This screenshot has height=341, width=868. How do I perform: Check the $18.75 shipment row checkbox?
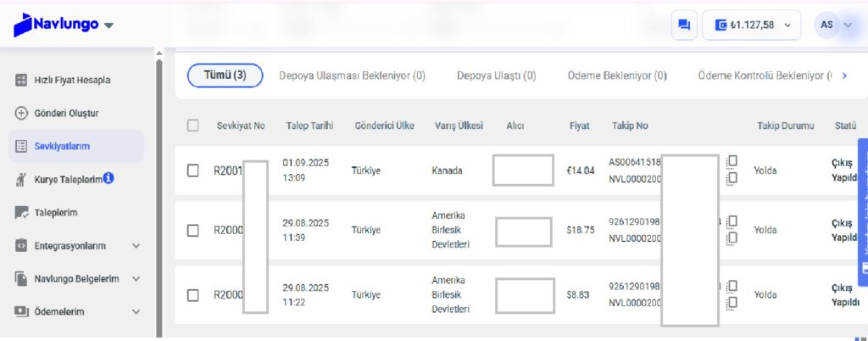pos(192,230)
